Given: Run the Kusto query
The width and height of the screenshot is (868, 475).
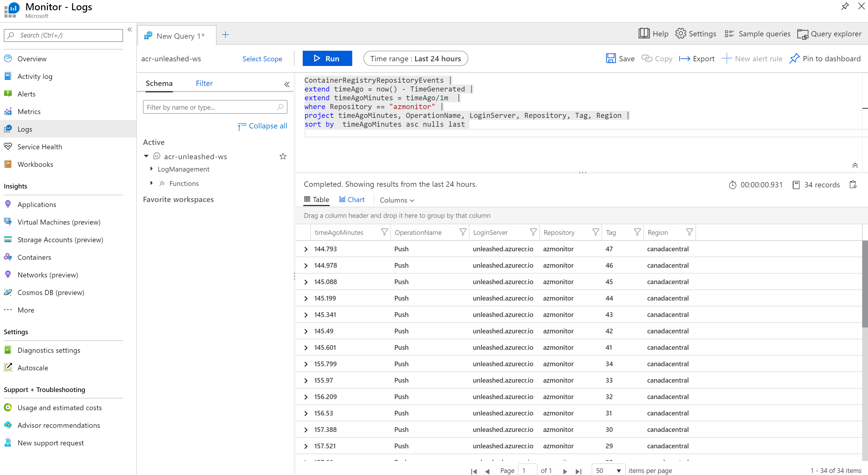Looking at the screenshot, I should coord(327,58).
